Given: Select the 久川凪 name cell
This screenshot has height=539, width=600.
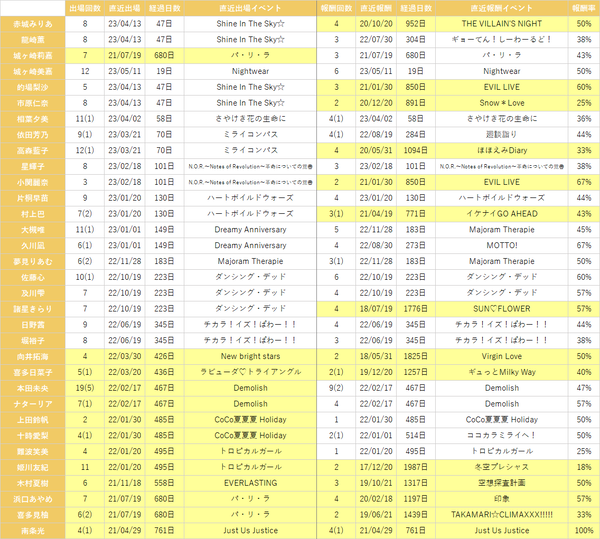Looking at the screenshot, I should click(x=33, y=246).
